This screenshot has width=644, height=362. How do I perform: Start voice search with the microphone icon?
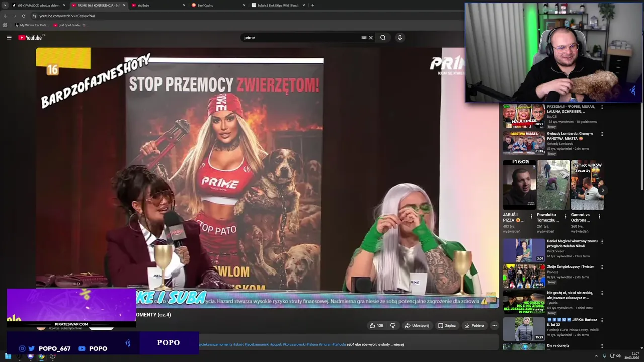click(400, 38)
